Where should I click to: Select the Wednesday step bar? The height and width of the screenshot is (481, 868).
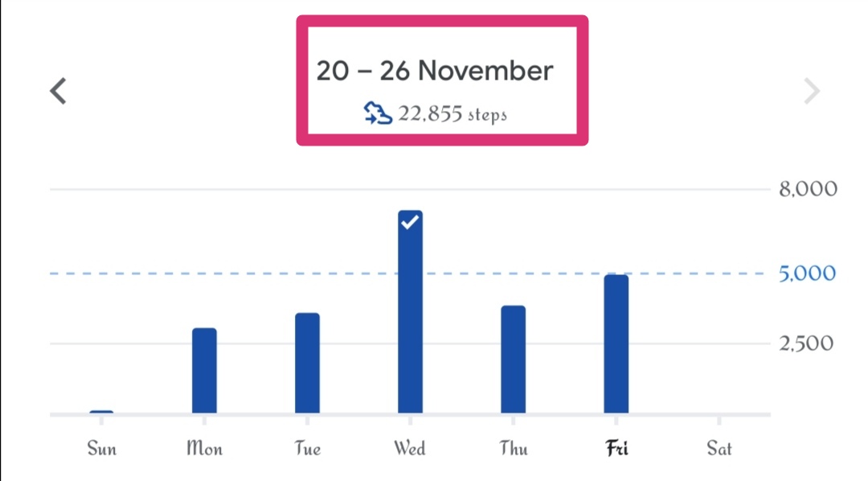pyautogui.click(x=410, y=312)
